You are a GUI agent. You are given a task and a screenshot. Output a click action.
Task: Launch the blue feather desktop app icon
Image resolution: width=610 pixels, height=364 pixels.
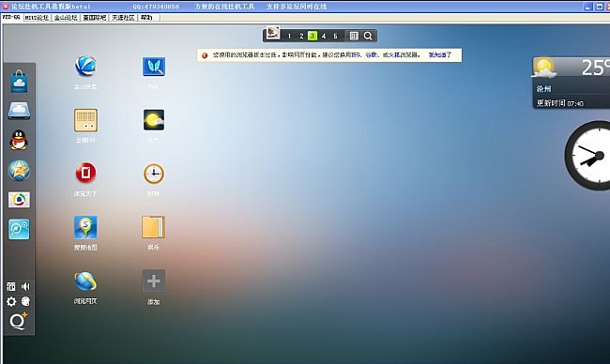click(154, 67)
